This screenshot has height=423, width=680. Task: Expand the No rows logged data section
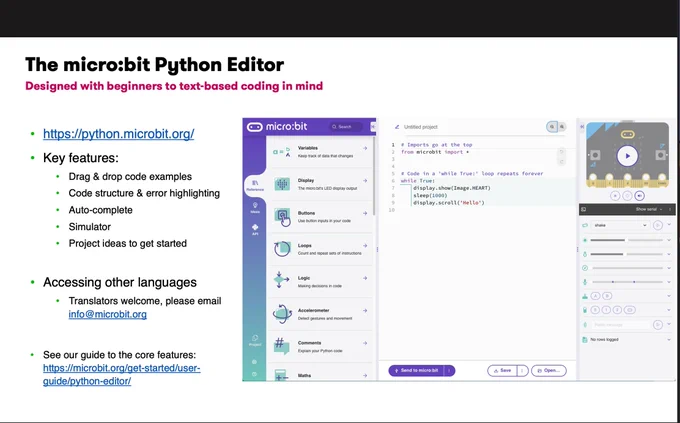tap(669, 340)
